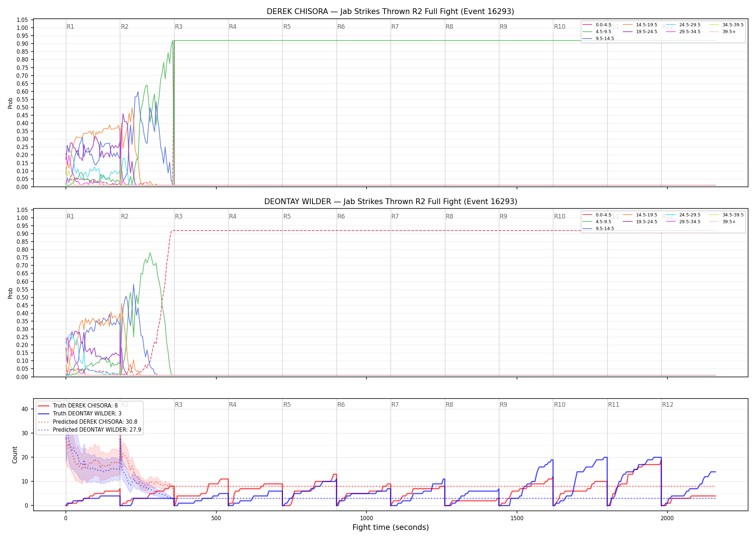
Task: Click the R6 round marker in Wilder plot
Action: pos(341,216)
